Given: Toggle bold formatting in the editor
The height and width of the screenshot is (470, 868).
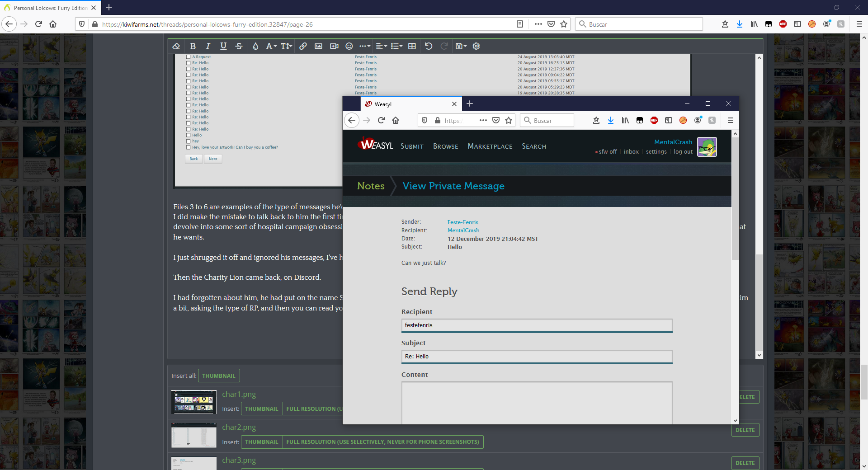Looking at the screenshot, I should (x=193, y=46).
